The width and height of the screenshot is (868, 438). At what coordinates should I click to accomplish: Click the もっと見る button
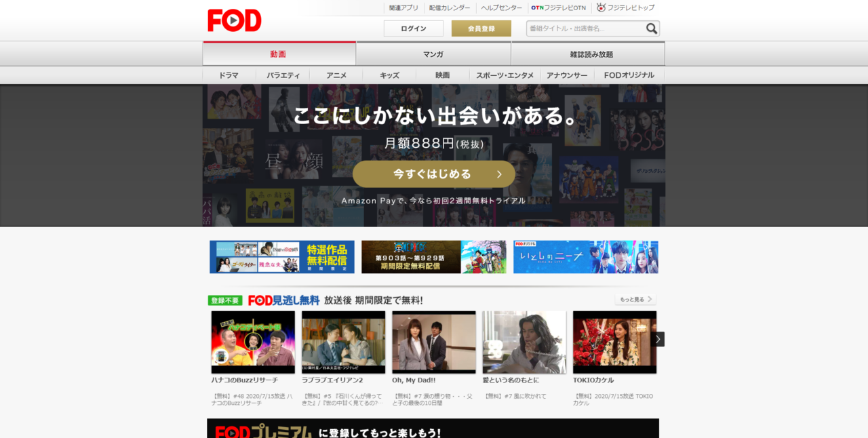click(x=635, y=299)
